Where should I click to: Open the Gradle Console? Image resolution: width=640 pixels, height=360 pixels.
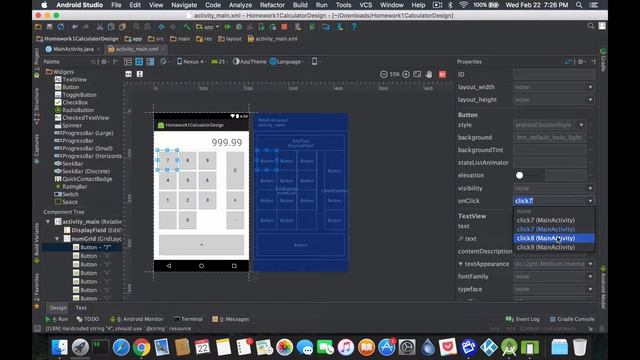click(571, 319)
